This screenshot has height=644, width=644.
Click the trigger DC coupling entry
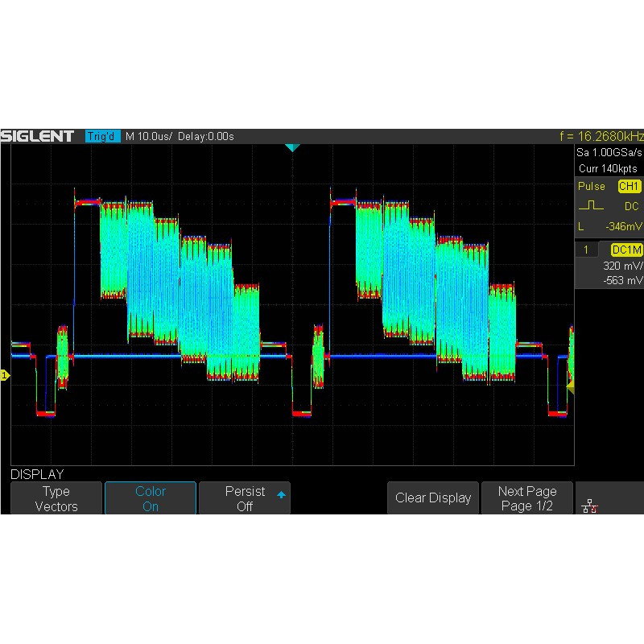(632, 207)
